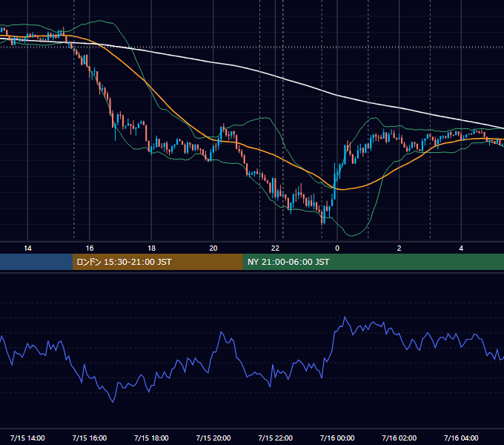This screenshot has width=504, height=445.
Task: Select the NY 21:00-06:00 JST session bar
Action: (x=373, y=262)
